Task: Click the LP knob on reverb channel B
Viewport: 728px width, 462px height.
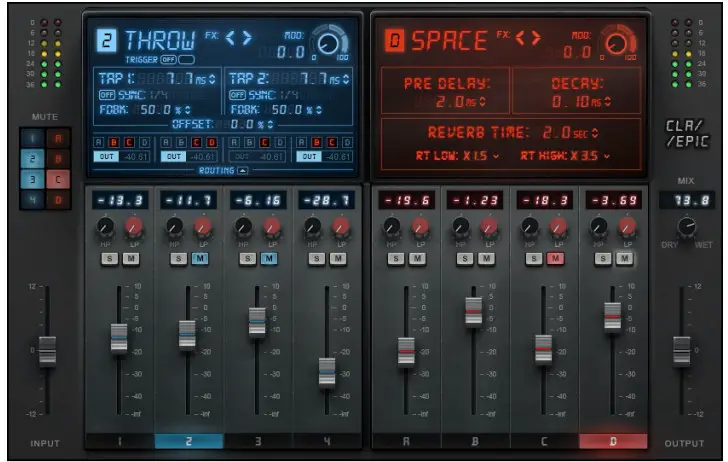Action: [488, 227]
